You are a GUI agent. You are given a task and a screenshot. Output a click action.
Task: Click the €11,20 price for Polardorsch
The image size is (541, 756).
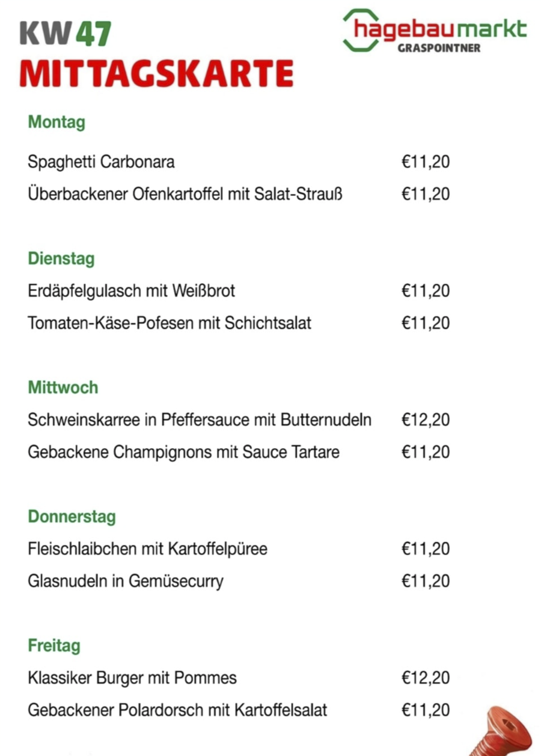coord(426,710)
